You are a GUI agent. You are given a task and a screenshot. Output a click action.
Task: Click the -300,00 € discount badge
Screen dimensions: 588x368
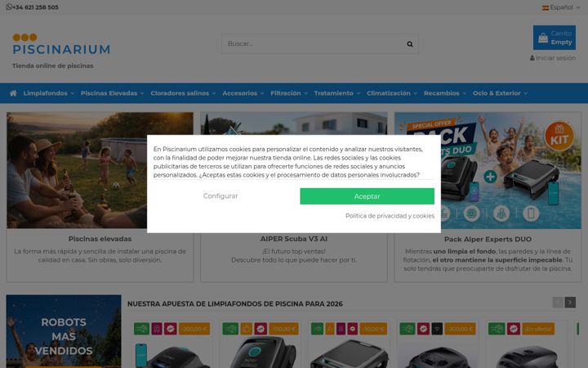tap(460, 329)
